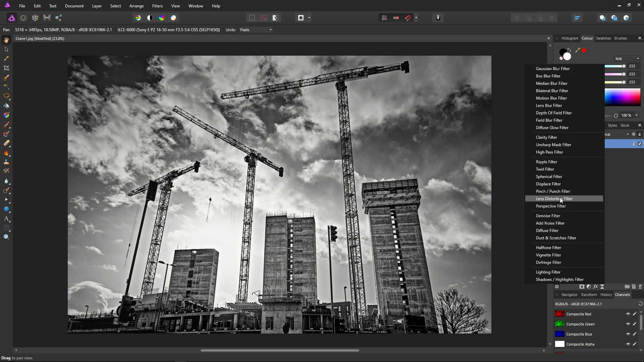Switch to the Histogram tab
The width and height of the screenshot is (644, 362).
tap(570, 38)
